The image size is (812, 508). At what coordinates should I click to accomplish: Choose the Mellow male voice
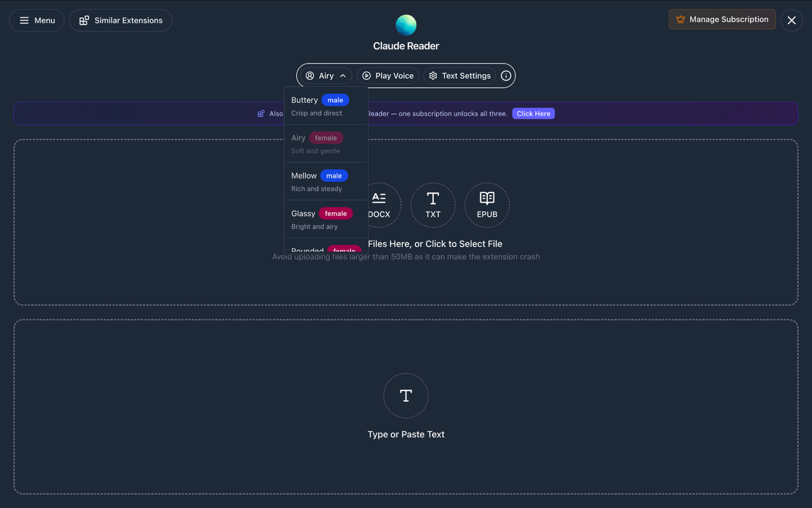pos(326,182)
